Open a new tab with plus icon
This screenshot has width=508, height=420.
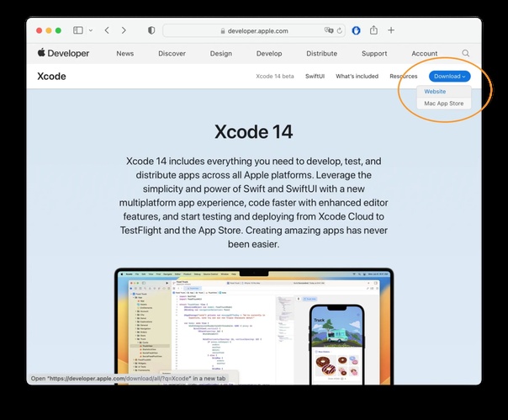coord(391,30)
